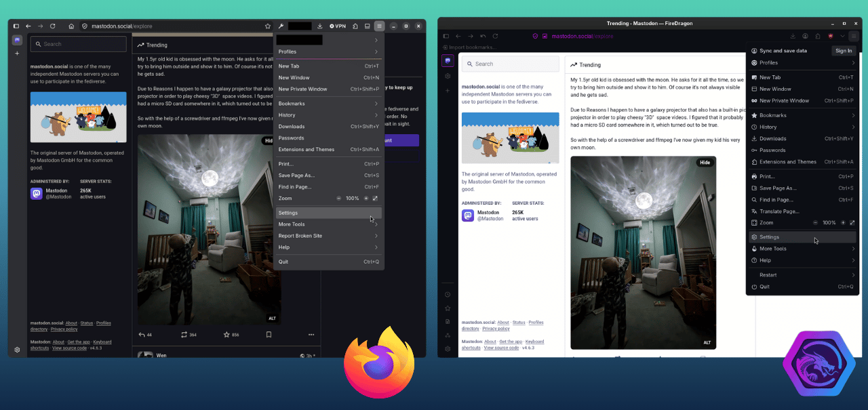The width and height of the screenshot is (868, 410).
Task: Add new tab with plus in left sidebar
Action: pos(17,53)
